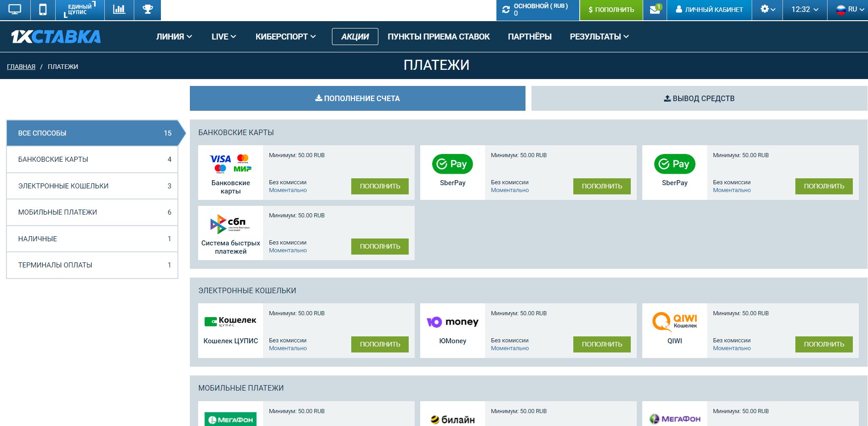Click the top green ПОПОЛНИТЬ button

[611, 10]
